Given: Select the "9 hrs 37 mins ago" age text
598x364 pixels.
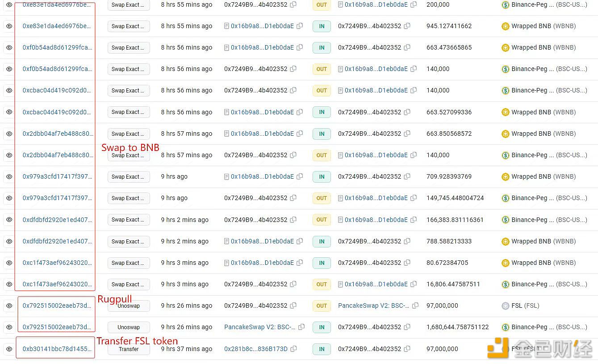Looking at the screenshot, I should tap(187, 349).
